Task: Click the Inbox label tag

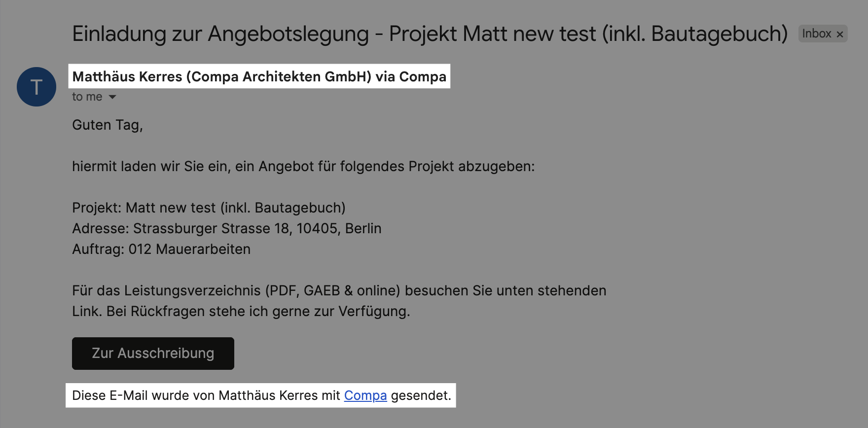Action: pyautogui.click(x=816, y=34)
